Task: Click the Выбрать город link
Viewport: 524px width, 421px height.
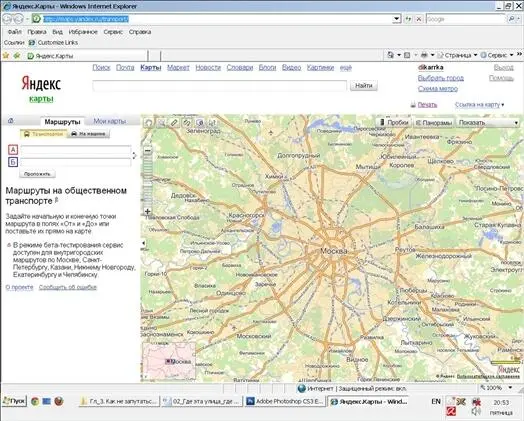Action: [x=441, y=78]
